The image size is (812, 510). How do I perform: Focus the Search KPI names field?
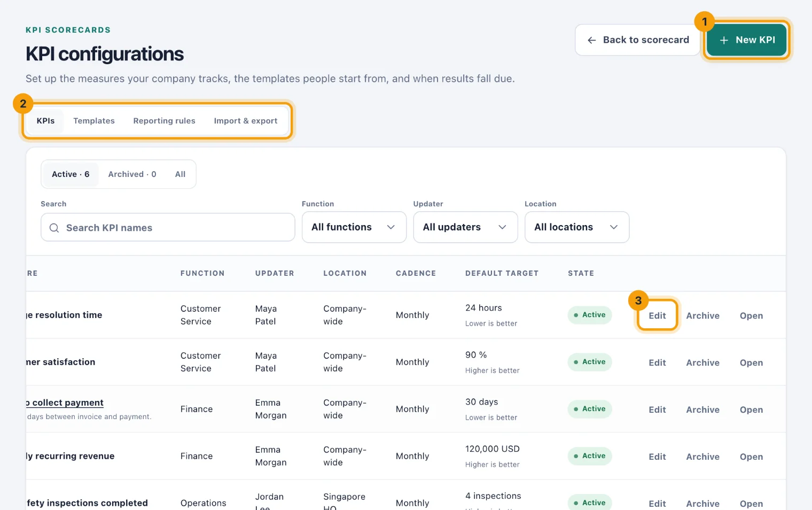[x=168, y=228]
